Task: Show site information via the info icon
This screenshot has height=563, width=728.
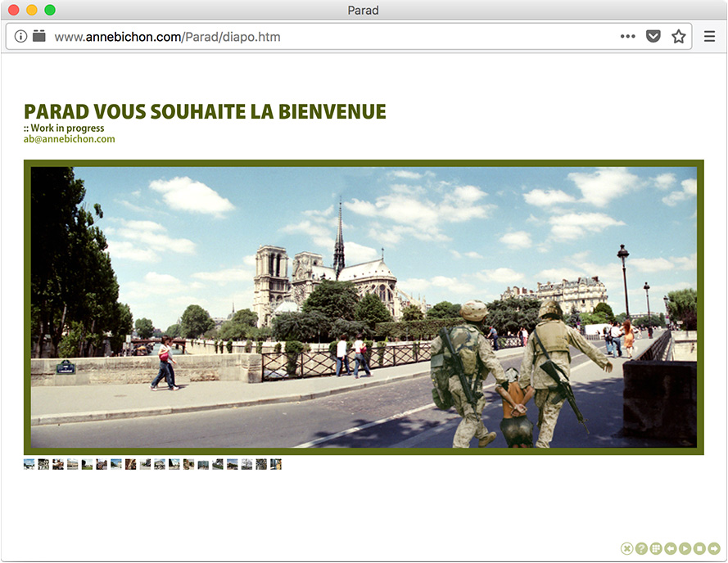Action: coord(21,37)
